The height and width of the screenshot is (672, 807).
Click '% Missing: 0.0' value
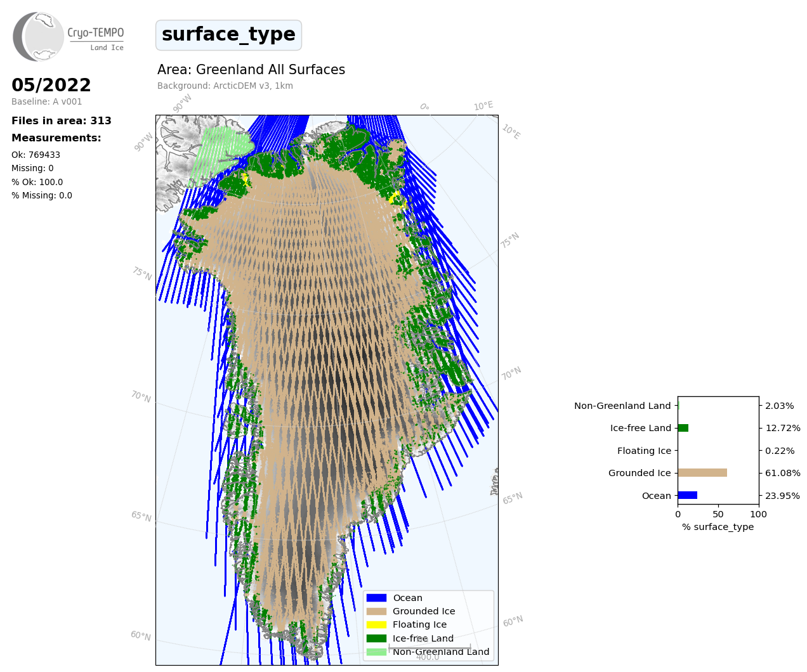(42, 195)
